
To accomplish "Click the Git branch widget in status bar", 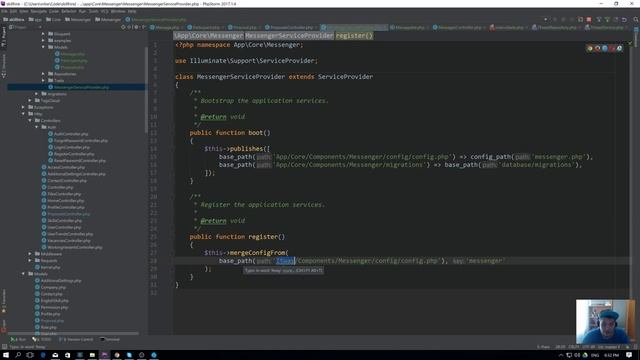I will pyautogui.click(x=608, y=347).
